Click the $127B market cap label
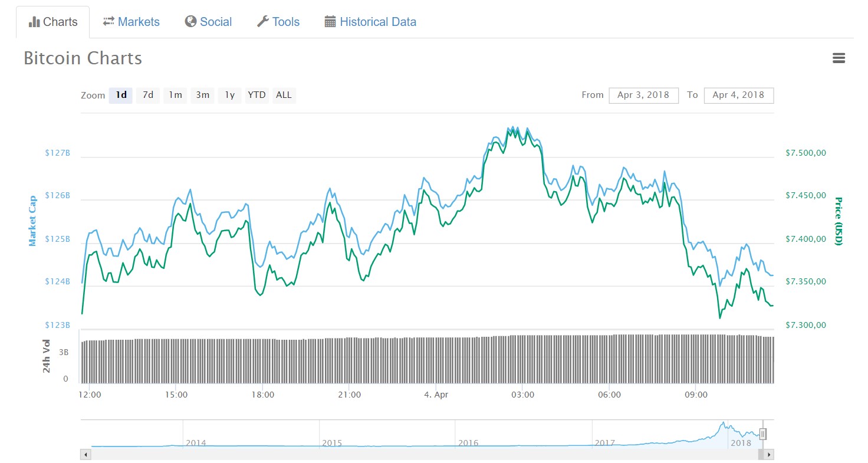 pyautogui.click(x=57, y=153)
